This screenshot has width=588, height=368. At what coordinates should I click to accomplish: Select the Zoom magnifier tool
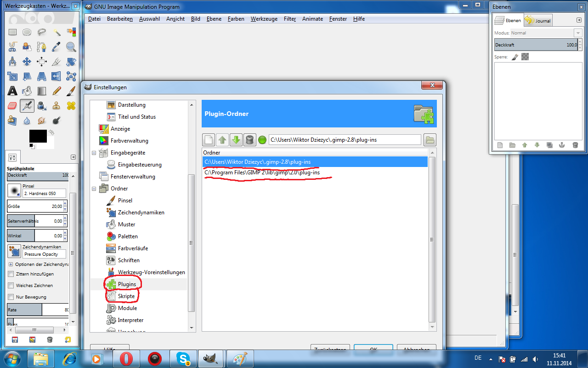coord(71,47)
